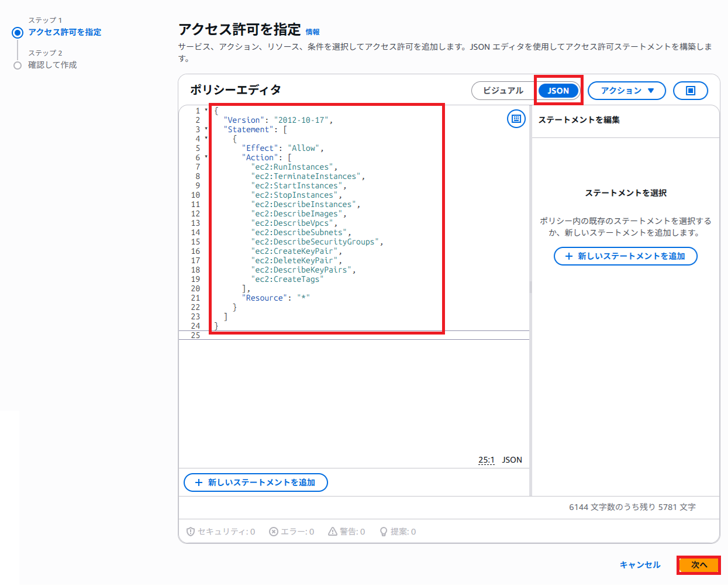The height and width of the screenshot is (586, 728).
Task: Open the keyboard shortcuts icon in editor
Action: [516, 119]
